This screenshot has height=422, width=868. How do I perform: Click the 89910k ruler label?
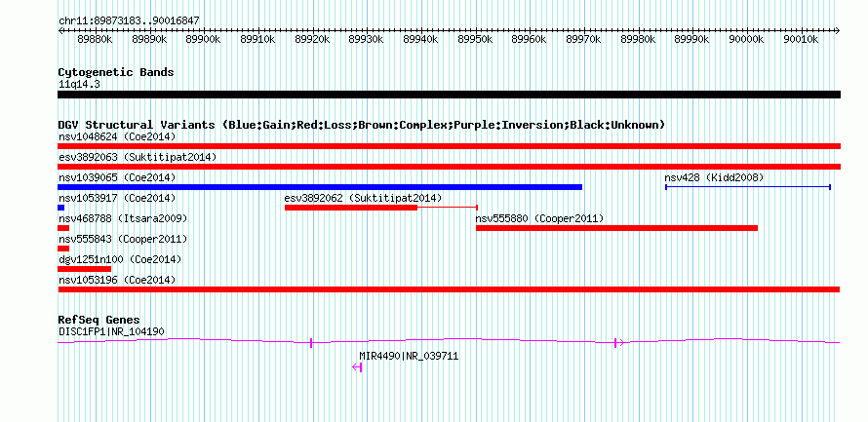(258, 40)
